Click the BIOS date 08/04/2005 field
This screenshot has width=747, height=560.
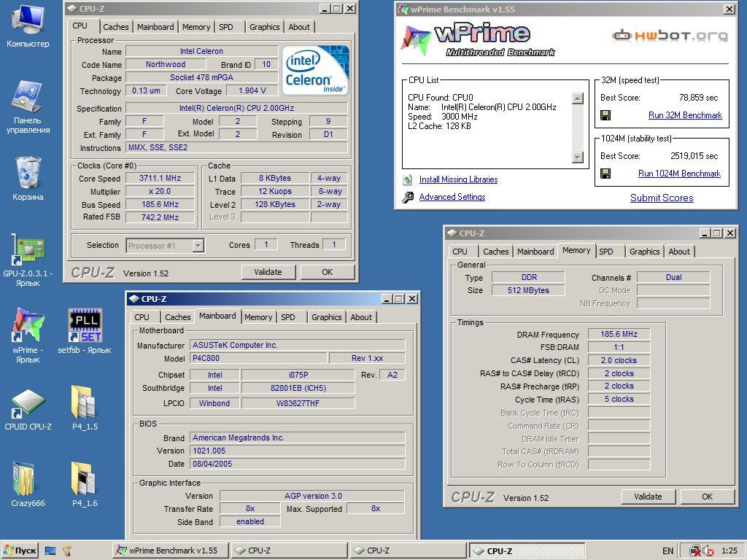coord(298,464)
